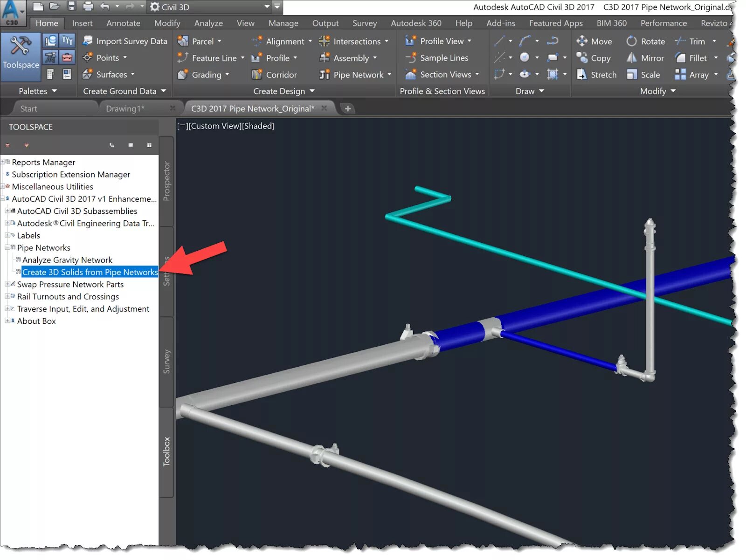Screen dimensions: 746x560
Task: Toggle the Survey tab tripod icon
Action: pos(50,58)
